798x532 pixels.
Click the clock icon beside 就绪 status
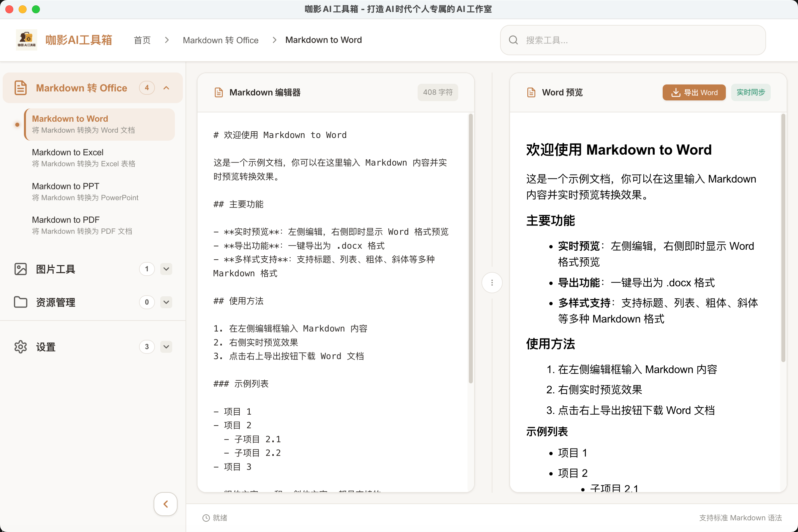tap(205, 518)
